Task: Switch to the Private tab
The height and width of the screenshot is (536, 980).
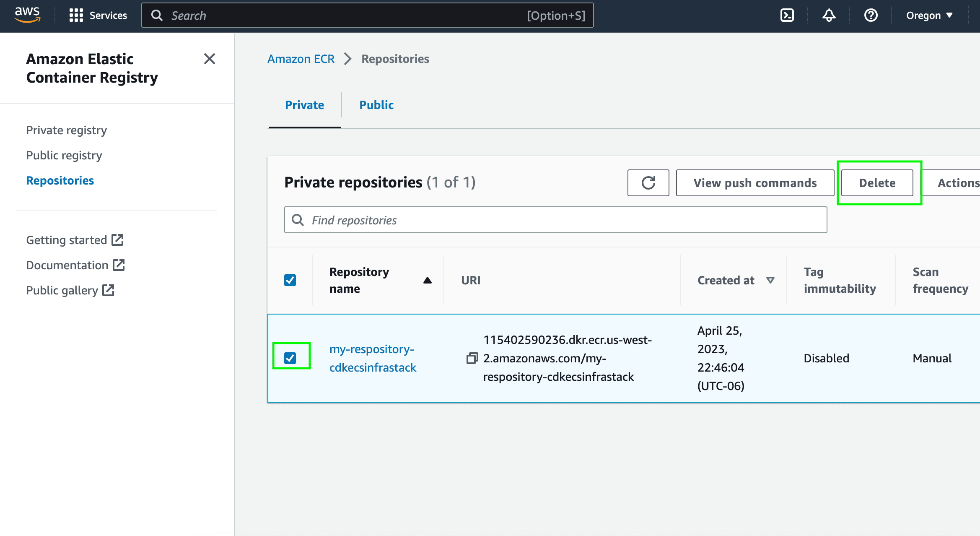Action: [x=304, y=105]
